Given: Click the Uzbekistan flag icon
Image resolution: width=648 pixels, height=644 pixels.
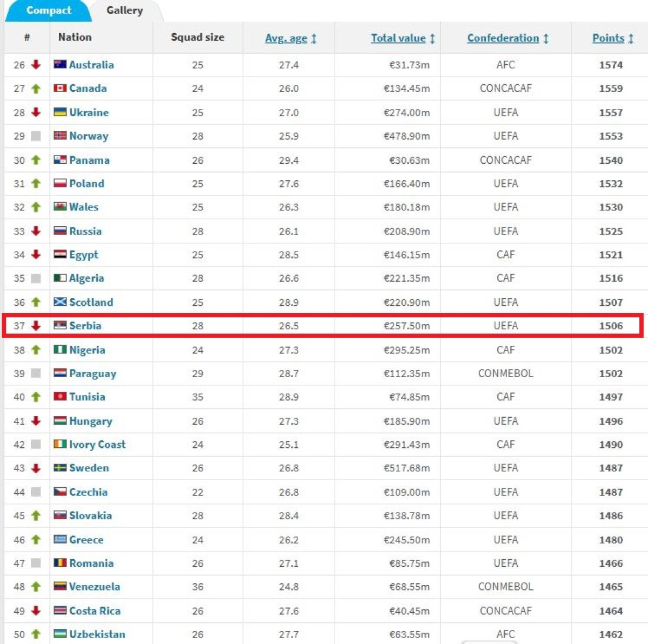Looking at the screenshot, I should 59,634.
